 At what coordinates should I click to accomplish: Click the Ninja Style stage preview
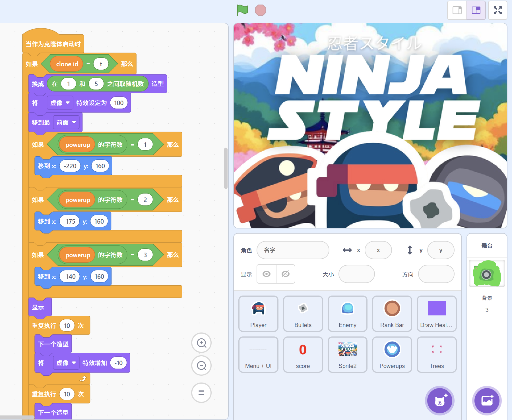tap(370, 126)
